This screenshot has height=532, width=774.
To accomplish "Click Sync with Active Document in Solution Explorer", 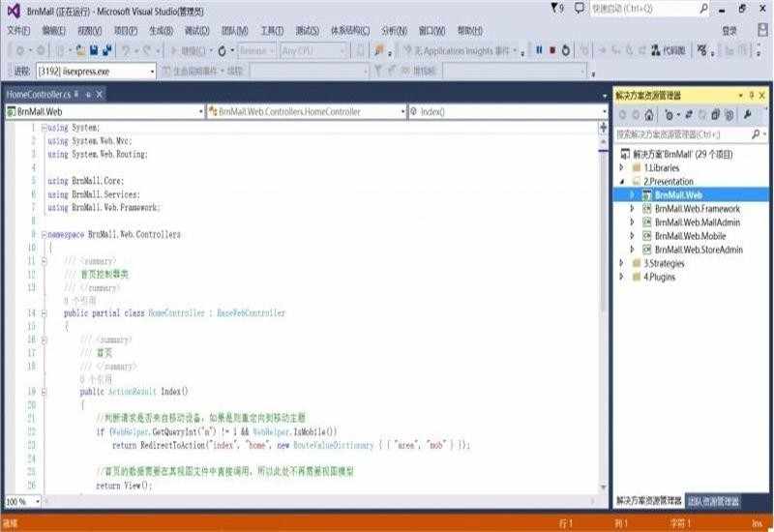I will [689, 115].
